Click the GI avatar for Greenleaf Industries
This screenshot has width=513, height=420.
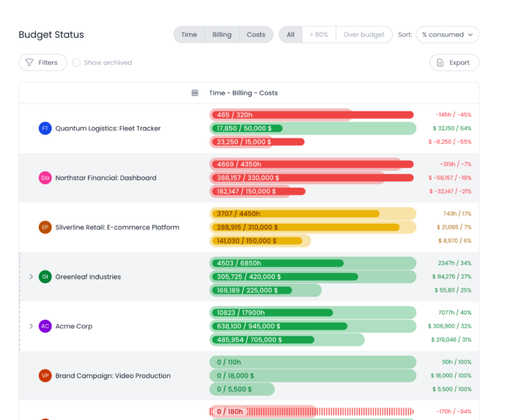click(45, 277)
